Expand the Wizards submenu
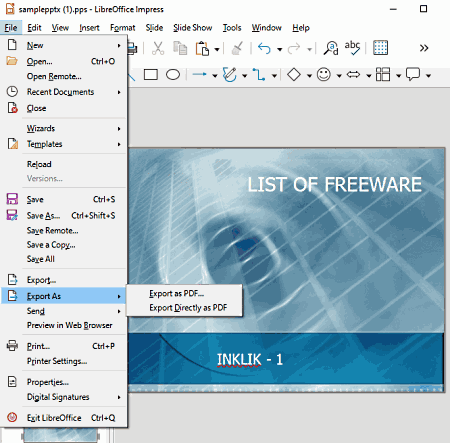Viewport: 450px width, 443px height. [64, 128]
